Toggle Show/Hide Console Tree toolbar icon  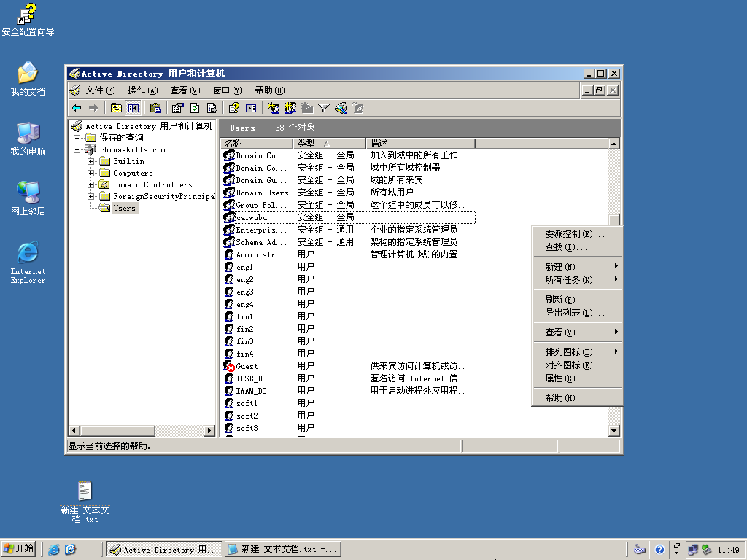133,108
